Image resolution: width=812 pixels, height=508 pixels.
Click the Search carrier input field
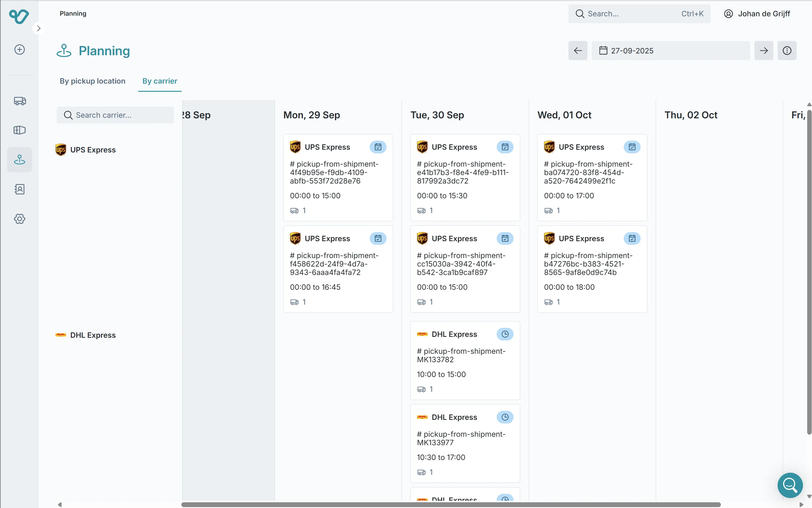(115, 115)
